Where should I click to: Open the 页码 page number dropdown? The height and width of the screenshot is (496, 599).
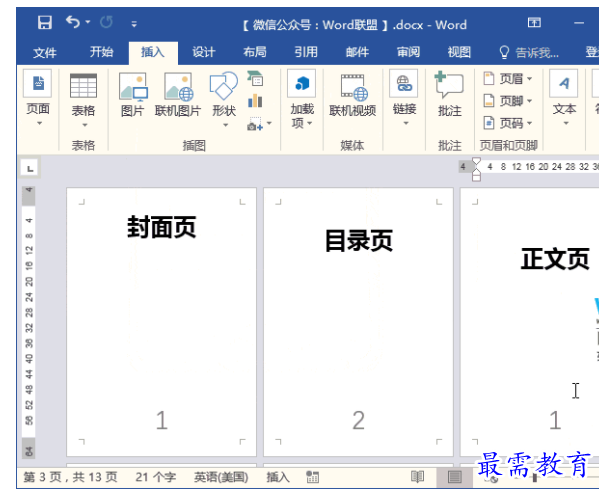(508, 123)
